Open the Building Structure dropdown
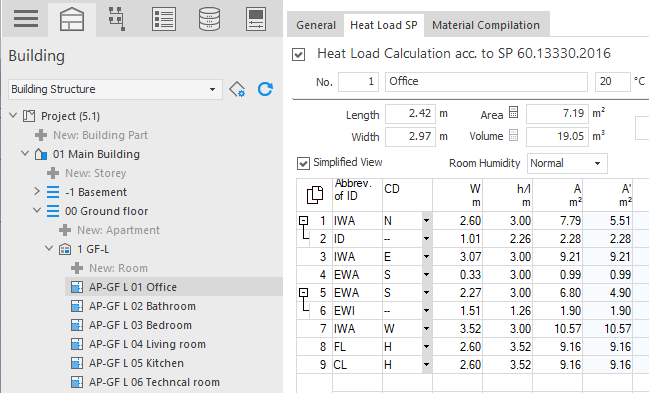The height and width of the screenshot is (393, 649). click(x=212, y=89)
